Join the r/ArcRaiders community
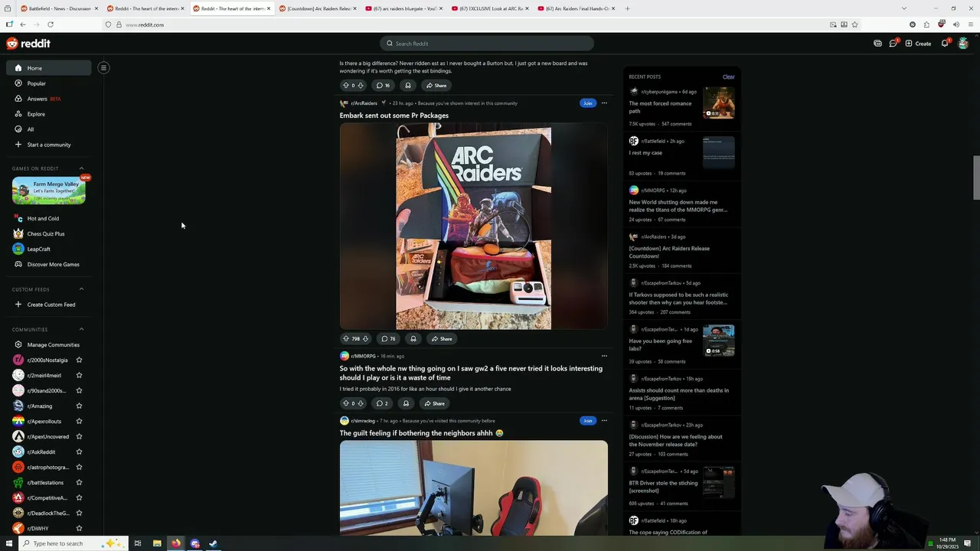 pyautogui.click(x=587, y=103)
